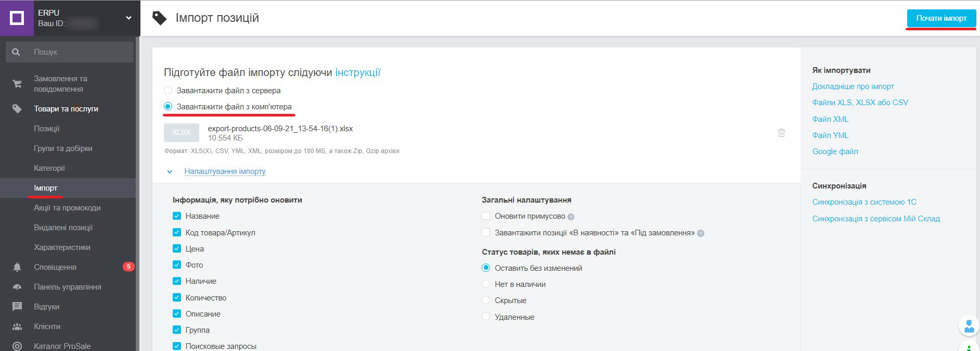Open Товари та послуги section
The image size is (980, 351).
66,109
